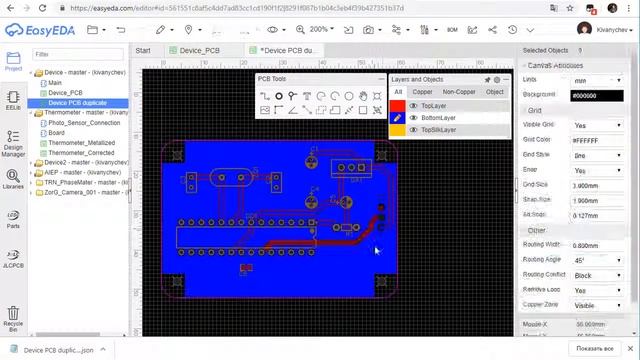Open the Routing Conflict dropdown
This screenshot has height=360, width=640.
597,276
